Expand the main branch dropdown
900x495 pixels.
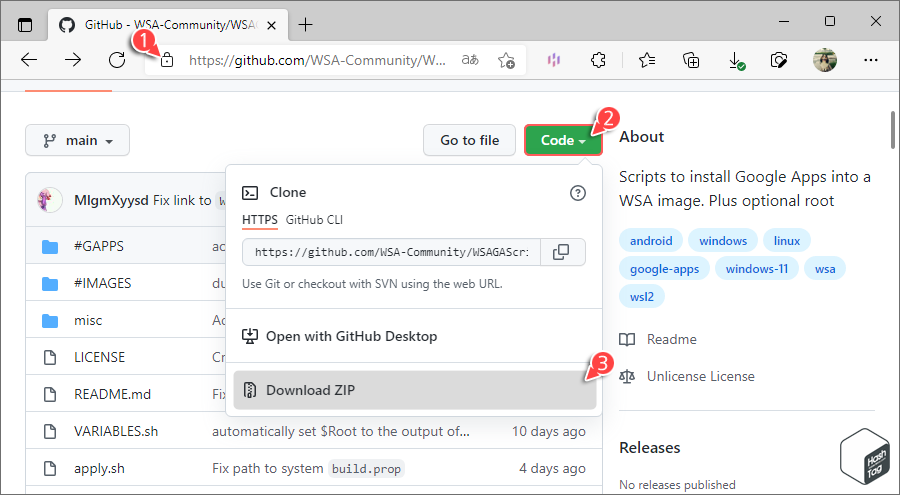pyautogui.click(x=77, y=140)
